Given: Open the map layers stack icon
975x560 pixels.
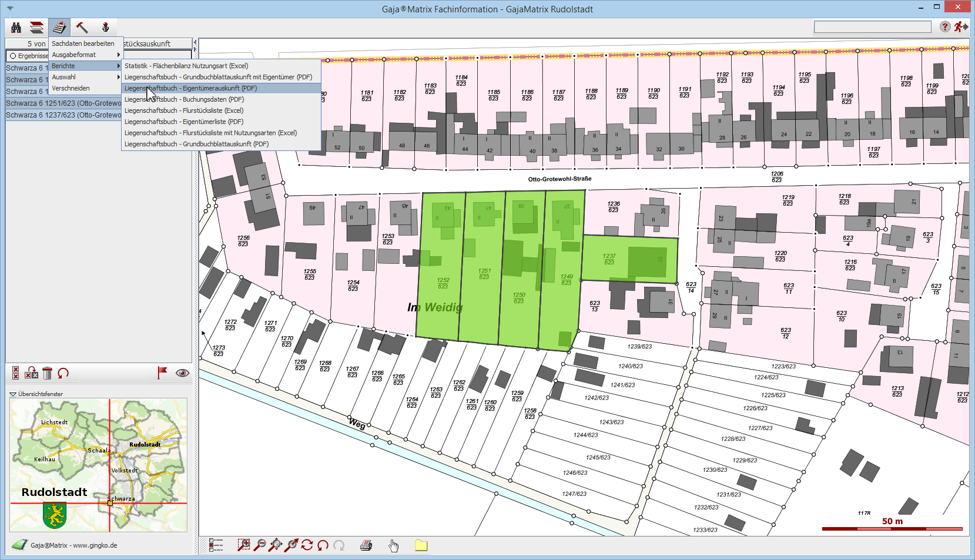Looking at the screenshot, I should coord(37,28).
